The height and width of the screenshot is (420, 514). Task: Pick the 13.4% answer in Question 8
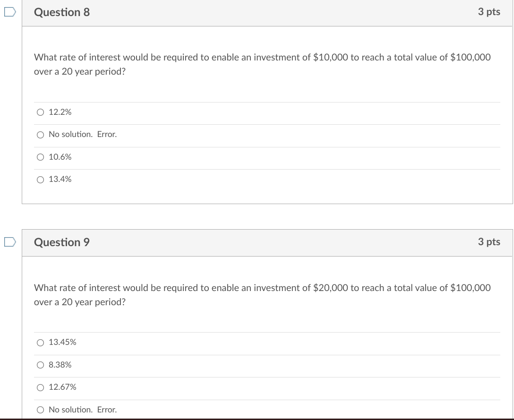pyautogui.click(x=41, y=180)
